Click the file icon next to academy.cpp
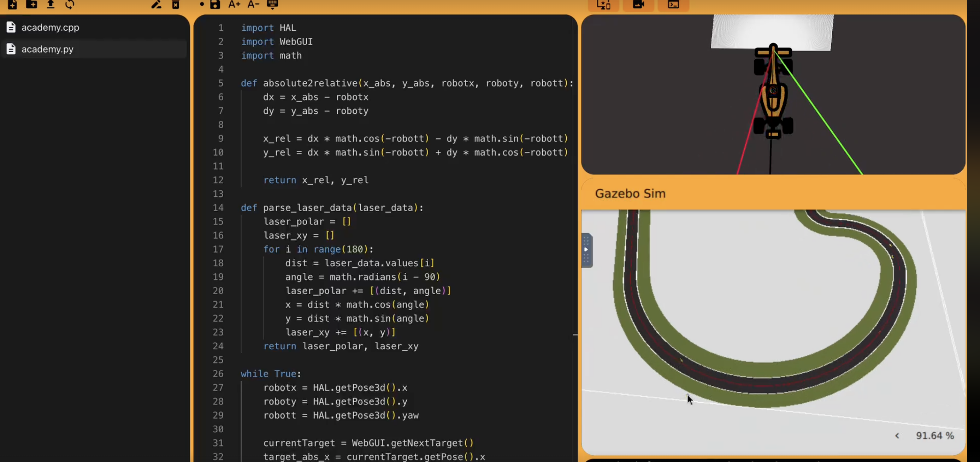The height and width of the screenshot is (462, 980). [11, 28]
